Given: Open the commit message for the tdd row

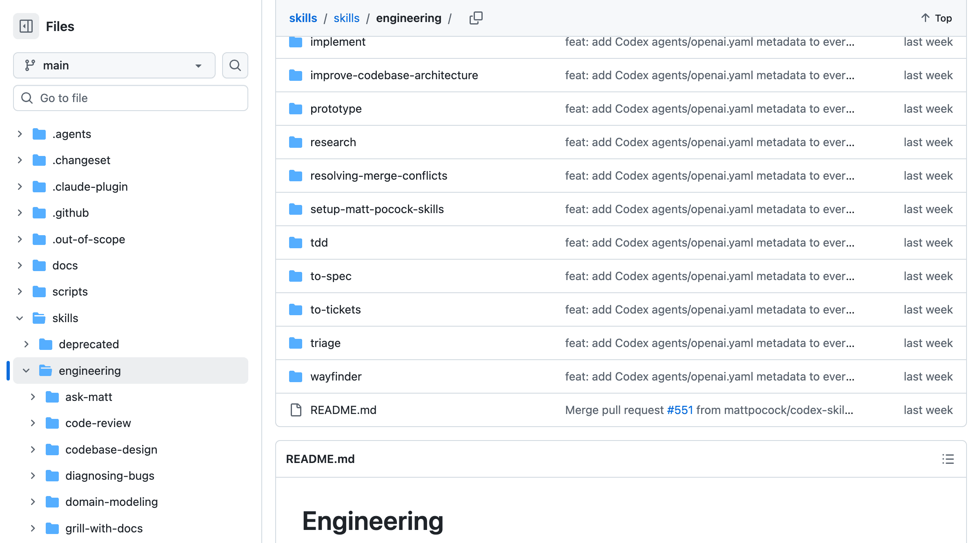Looking at the screenshot, I should pyautogui.click(x=710, y=243).
